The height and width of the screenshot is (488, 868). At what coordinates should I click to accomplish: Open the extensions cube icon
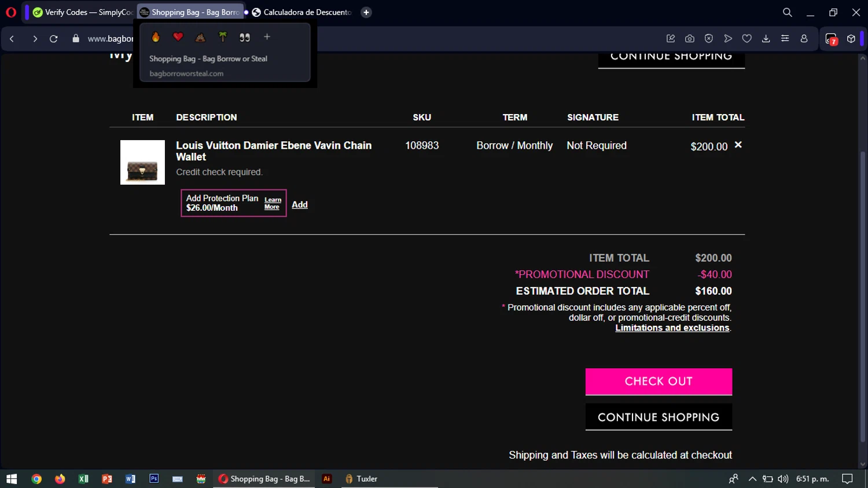(x=851, y=39)
